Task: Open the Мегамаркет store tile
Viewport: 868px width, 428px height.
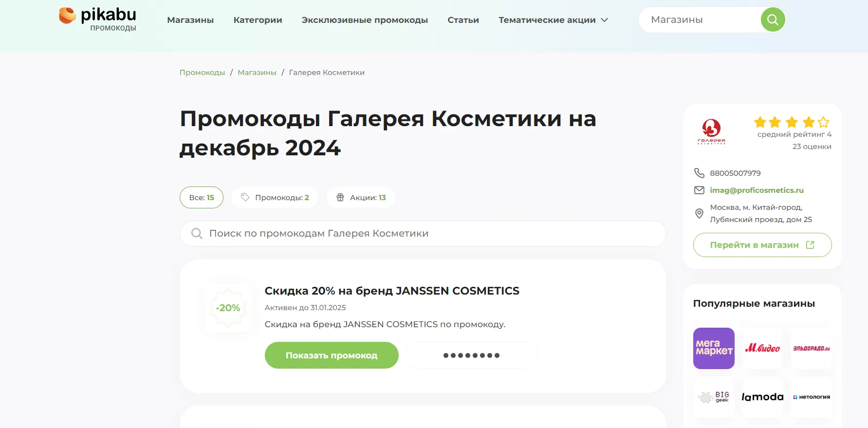Action: (714, 348)
